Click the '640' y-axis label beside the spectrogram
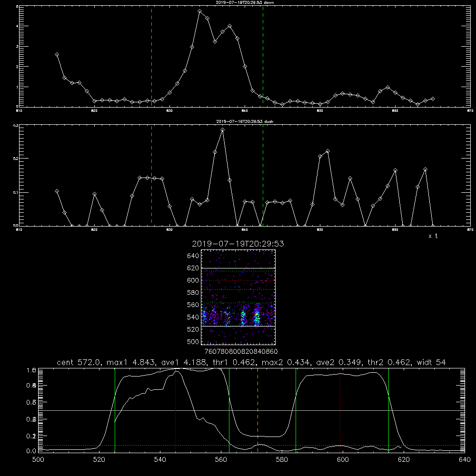This screenshot has width=476, height=476. click(x=193, y=256)
